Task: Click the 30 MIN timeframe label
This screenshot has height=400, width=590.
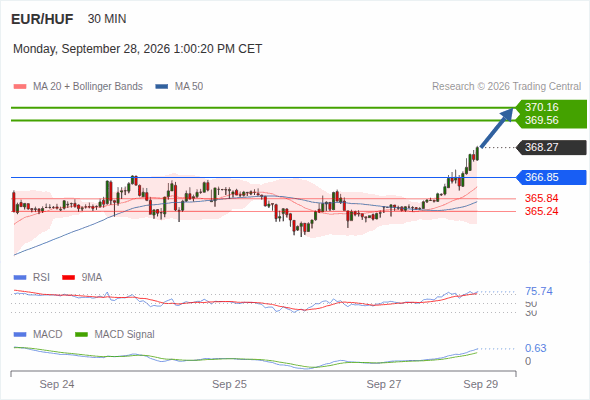Action: point(107,19)
